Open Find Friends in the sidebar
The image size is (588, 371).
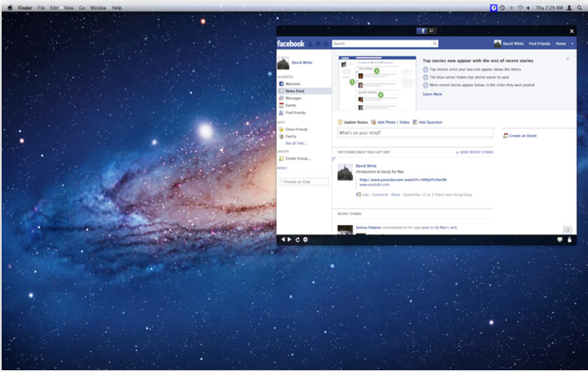295,113
